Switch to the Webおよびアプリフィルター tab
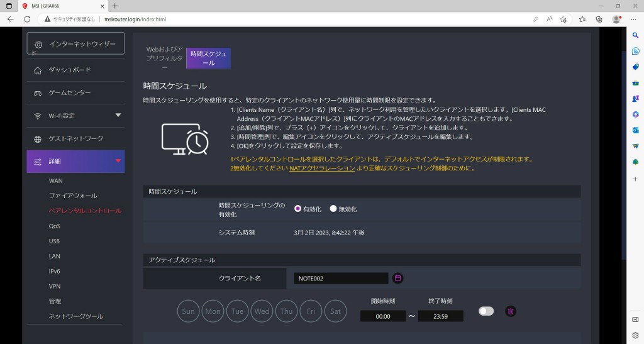 pyautogui.click(x=165, y=58)
